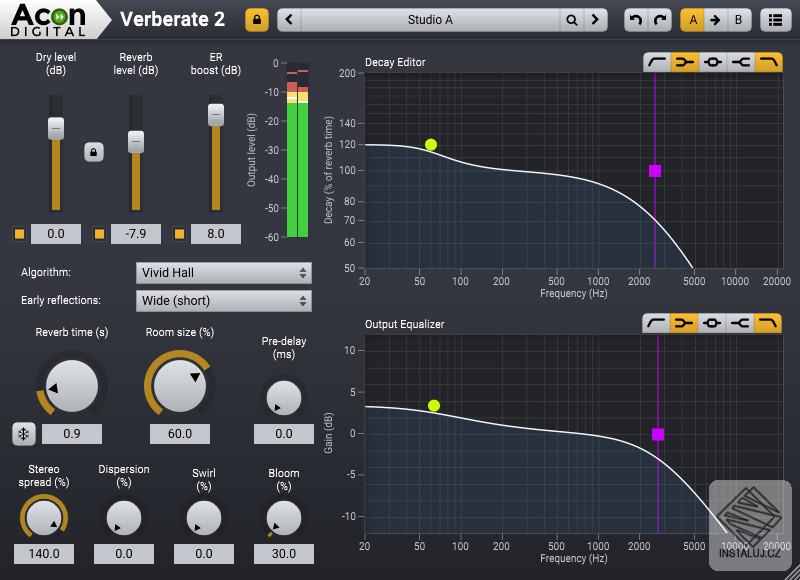Click the Swirl knob

point(204,517)
